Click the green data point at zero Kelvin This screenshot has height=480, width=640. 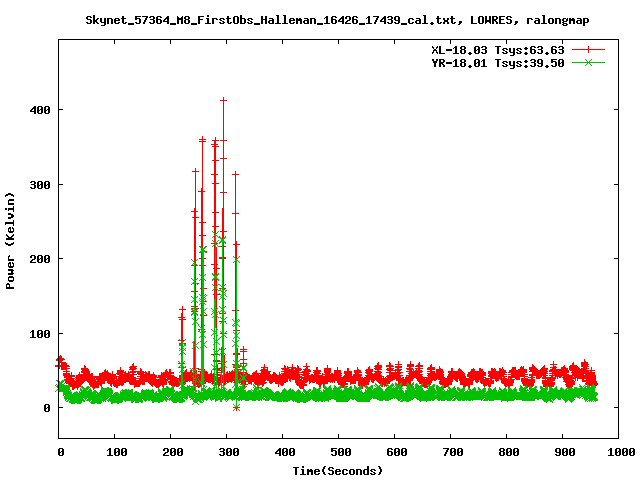[x=236, y=408]
